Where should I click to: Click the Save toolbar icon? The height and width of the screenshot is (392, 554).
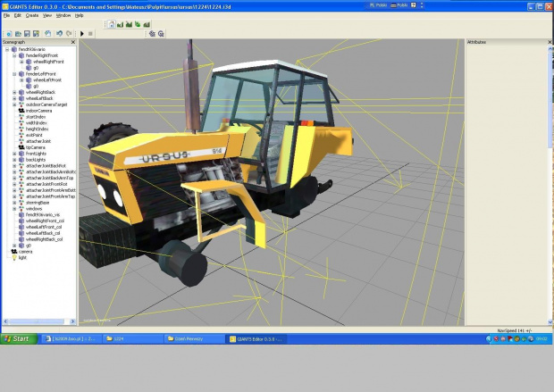click(27, 34)
